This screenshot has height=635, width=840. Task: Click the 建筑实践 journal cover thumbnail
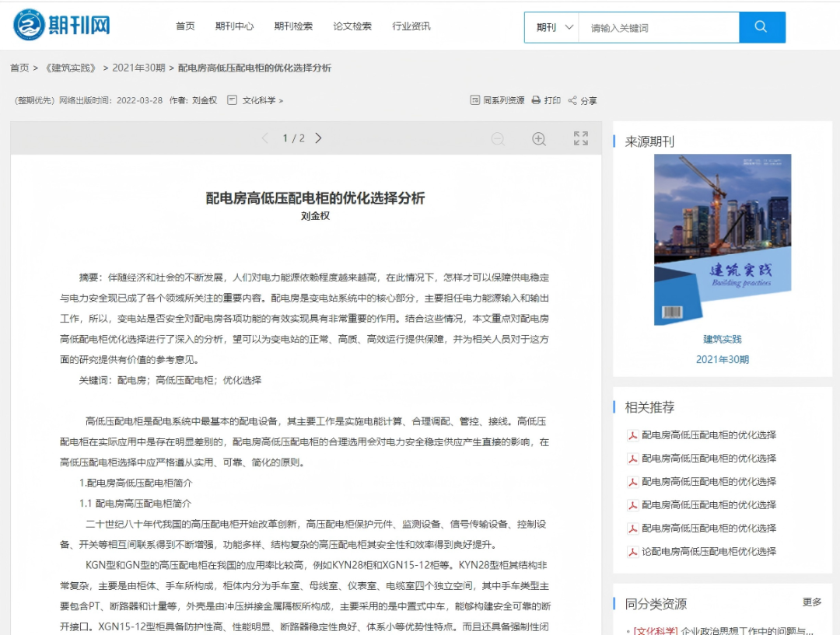[723, 239]
